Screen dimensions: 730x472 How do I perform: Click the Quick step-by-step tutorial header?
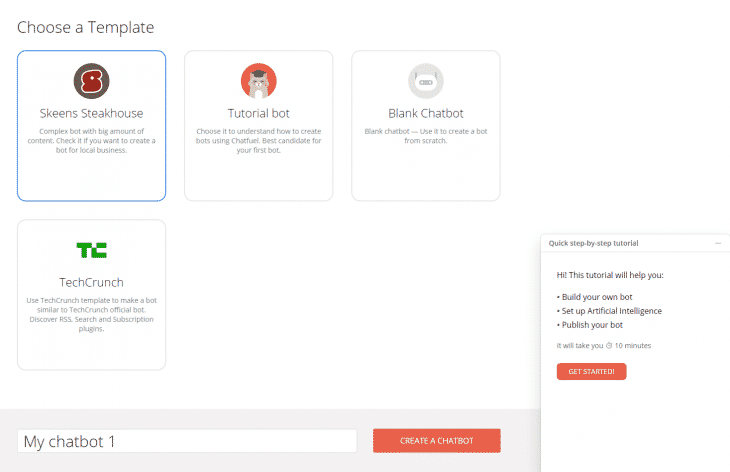click(593, 243)
